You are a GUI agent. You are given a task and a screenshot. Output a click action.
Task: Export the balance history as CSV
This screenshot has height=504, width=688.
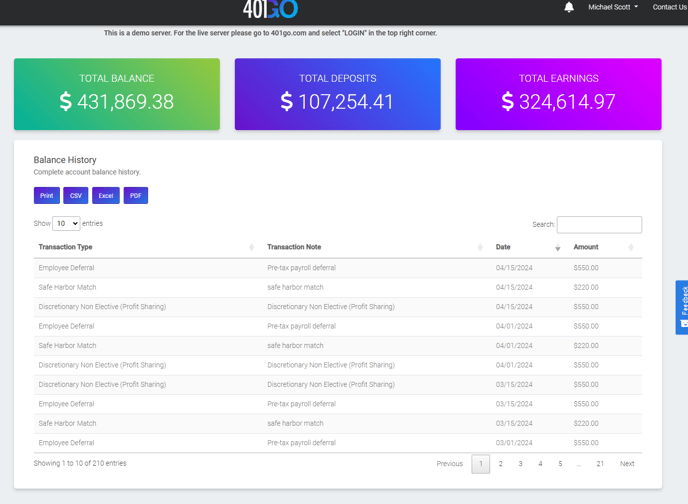click(x=76, y=196)
